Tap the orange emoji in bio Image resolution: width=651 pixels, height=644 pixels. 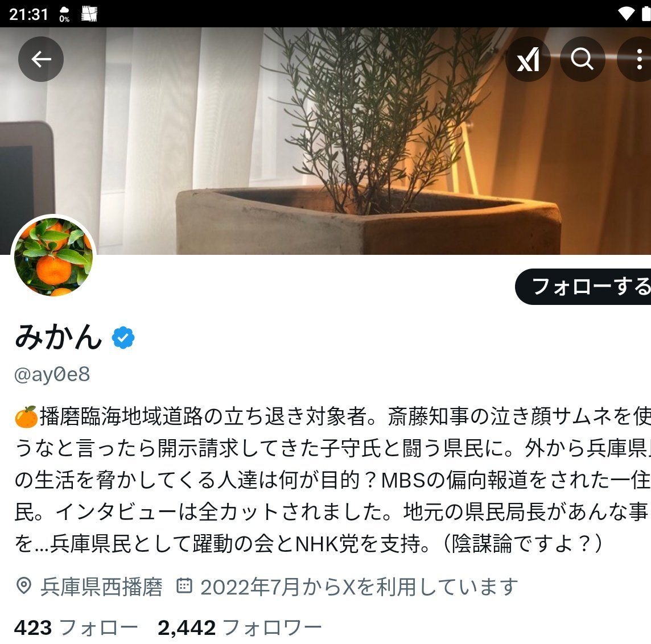[26, 416]
